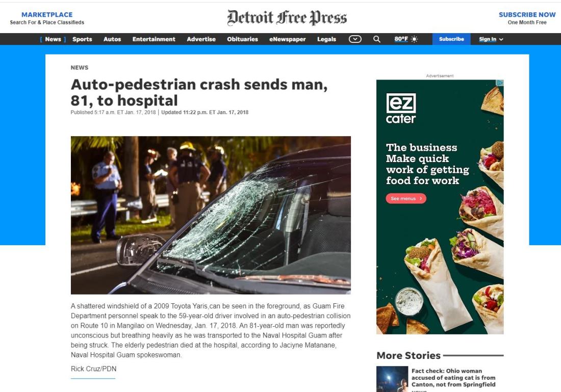Open the Marketplace classifieds link
This screenshot has width=561, height=392.
pyautogui.click(x=47, y=15)
